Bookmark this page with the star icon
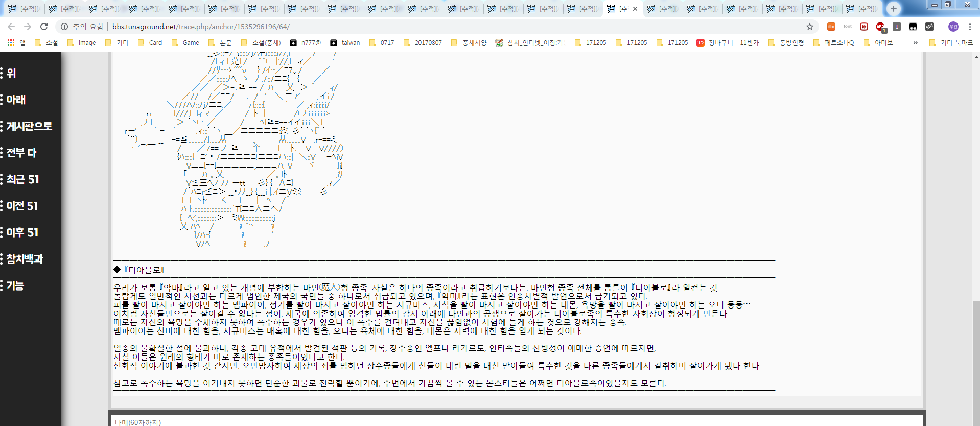980x426 pixels. (810, 27)
